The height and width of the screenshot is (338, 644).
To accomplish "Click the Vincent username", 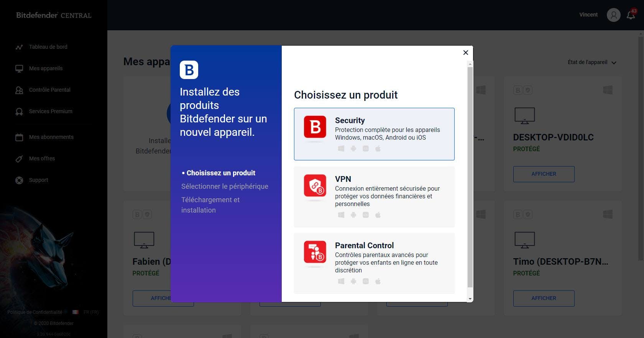I will tap(588, 15).
